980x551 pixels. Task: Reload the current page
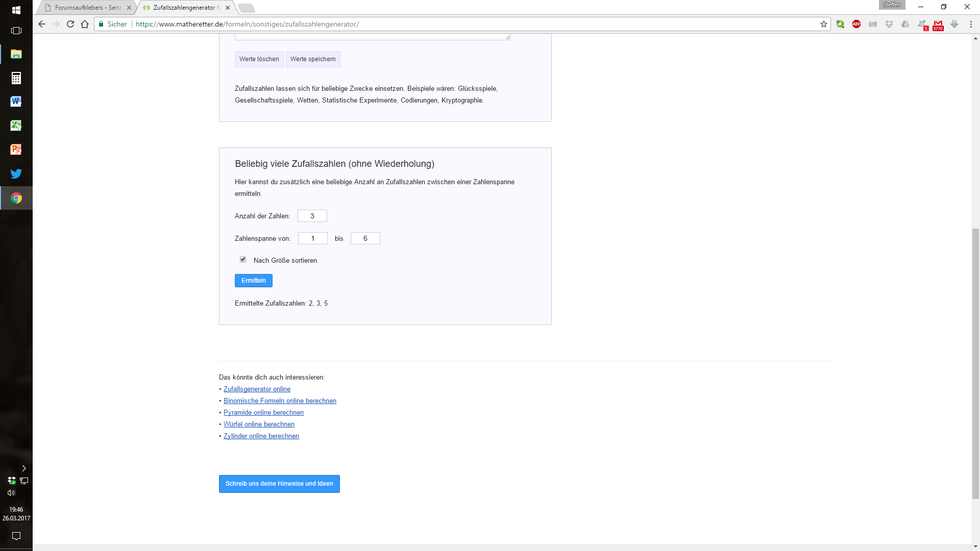(70, 24)
